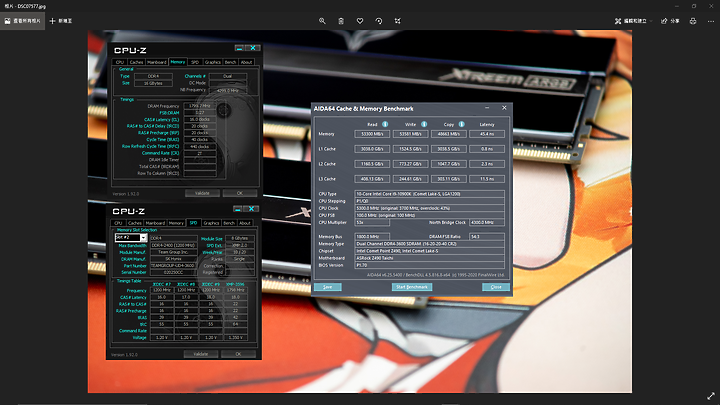Open Bench tab in lower CPU-Z window
The width and height of the screenshot is (720, 405).
click(x=229, y=223)
